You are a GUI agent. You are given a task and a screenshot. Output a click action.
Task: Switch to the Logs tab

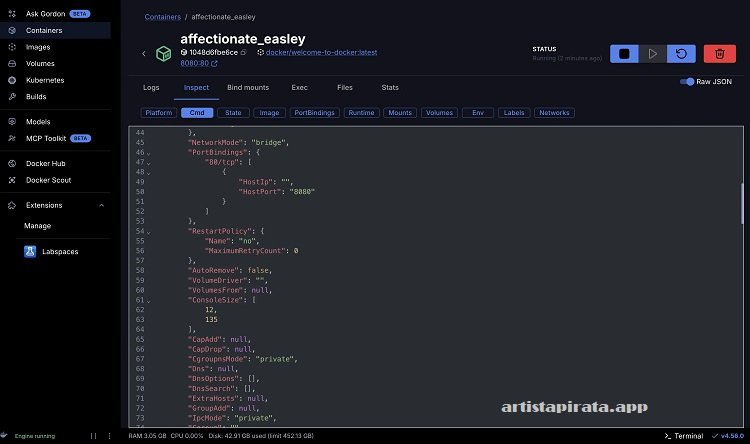[151, 88]
